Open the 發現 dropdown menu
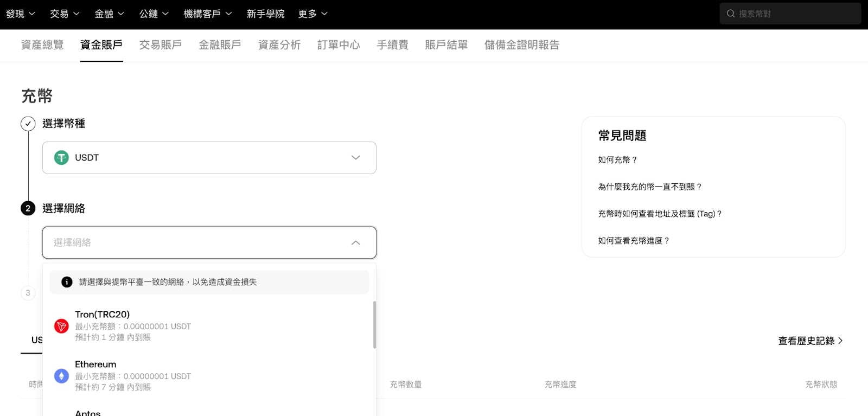 [21, 14]
